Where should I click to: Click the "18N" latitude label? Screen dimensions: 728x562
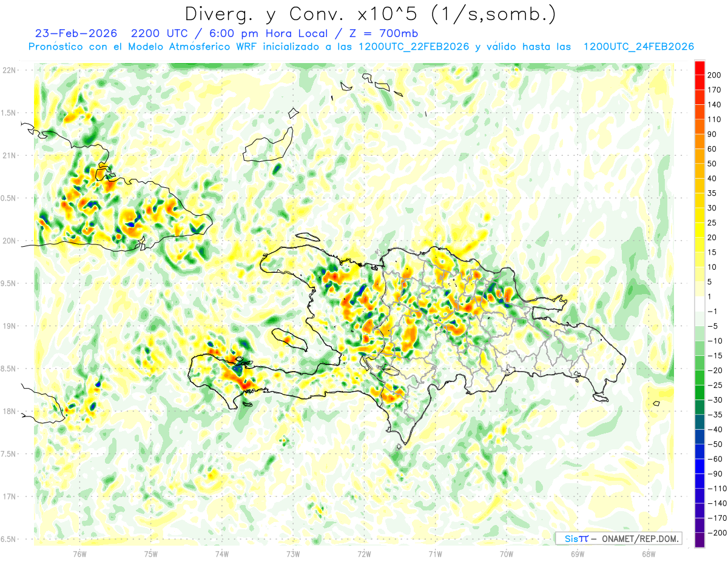tap(8, 411)
